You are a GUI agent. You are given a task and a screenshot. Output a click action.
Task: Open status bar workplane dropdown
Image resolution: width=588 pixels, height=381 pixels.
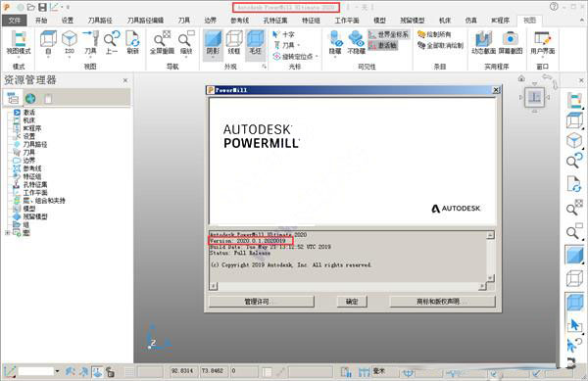point(57,371)
